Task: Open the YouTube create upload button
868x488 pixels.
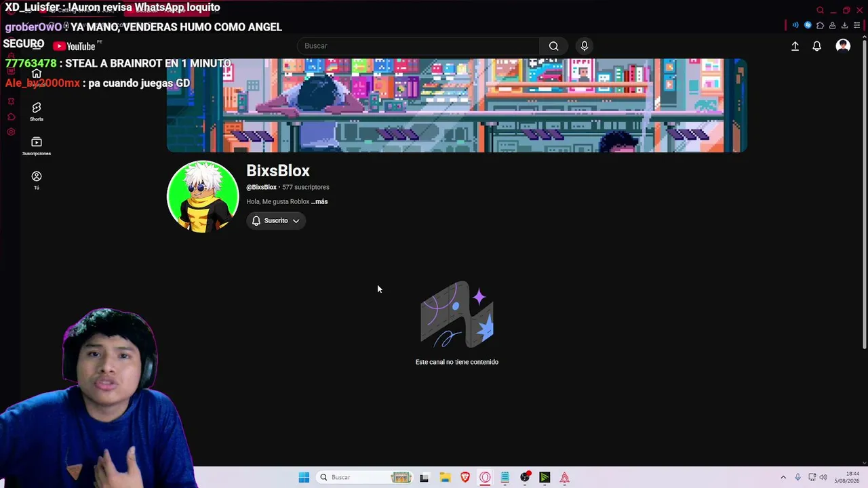Action: [795, 46]
